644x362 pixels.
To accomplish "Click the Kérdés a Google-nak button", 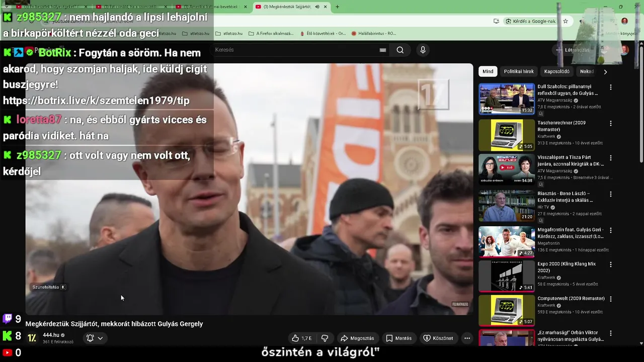I will [530, 21].
